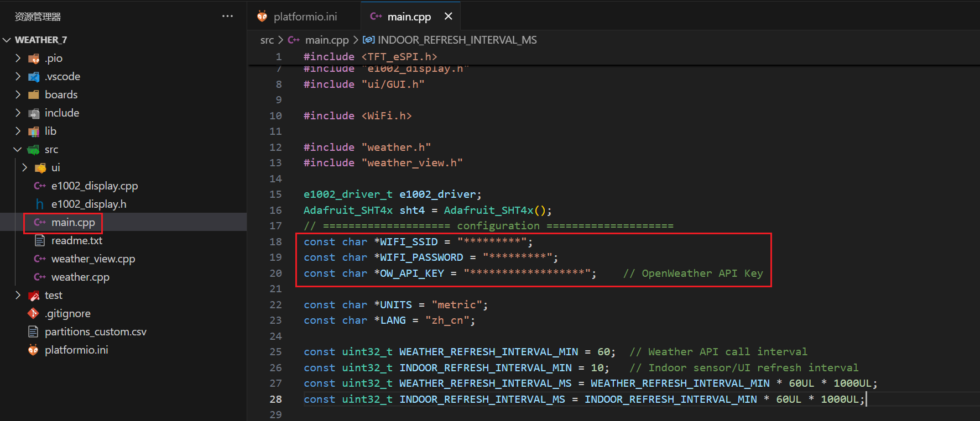The width and height of the screenshot is (980, 421).
Task: Click the platformio.ini icon in file tree
Action: point(33,350)
